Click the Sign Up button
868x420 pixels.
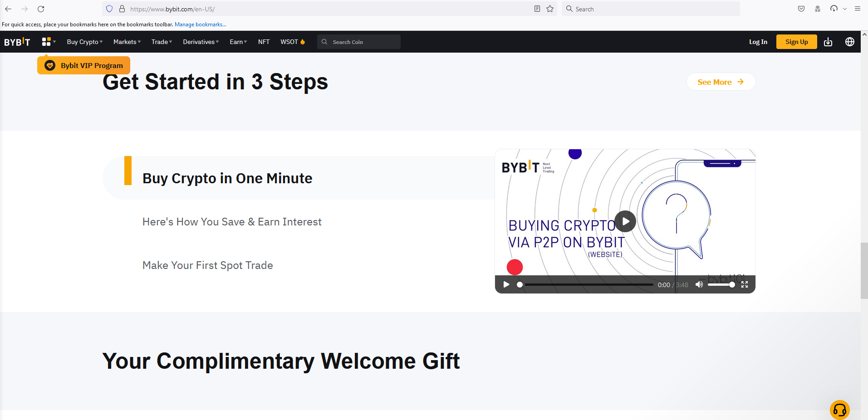796,41
